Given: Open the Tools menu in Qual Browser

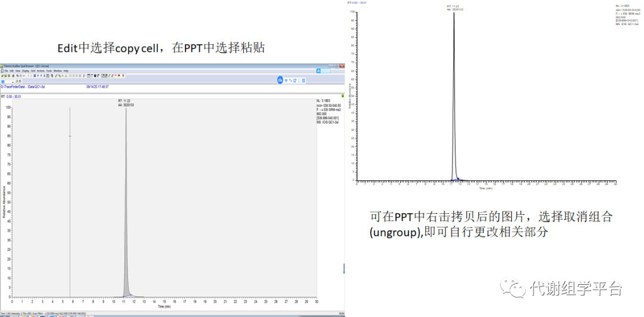Looking at the screenshot, I should pos(49,70).
